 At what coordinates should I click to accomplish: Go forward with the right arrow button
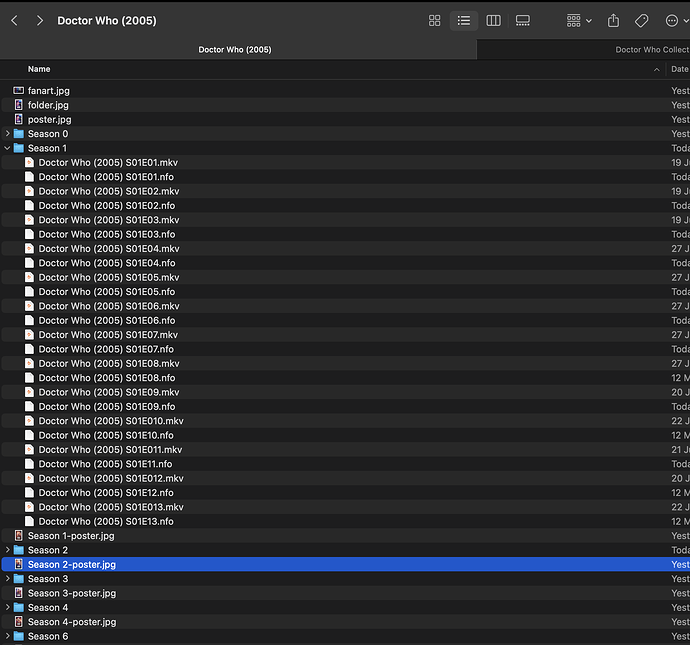point(40,21)
